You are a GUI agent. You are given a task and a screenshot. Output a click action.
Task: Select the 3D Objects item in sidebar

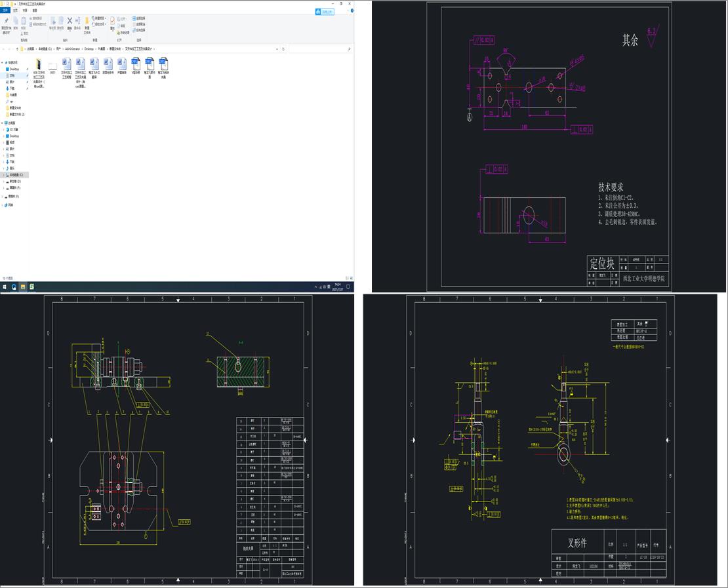(x=13, y=129)
